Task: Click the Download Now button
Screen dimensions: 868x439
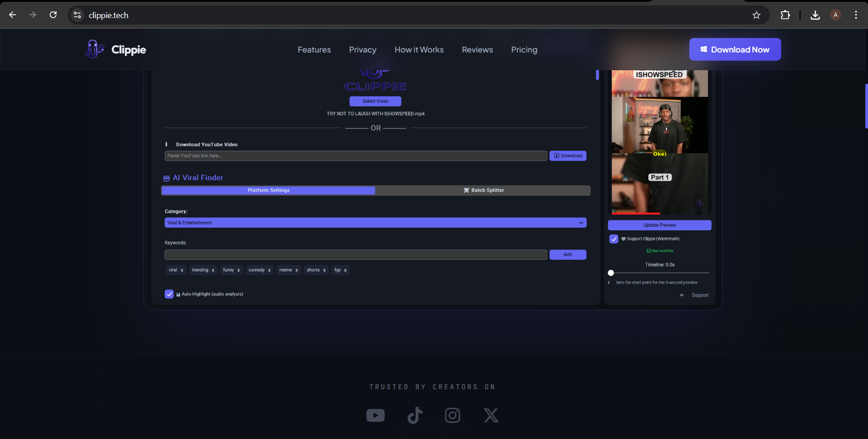Action: (x=735, y=49)
